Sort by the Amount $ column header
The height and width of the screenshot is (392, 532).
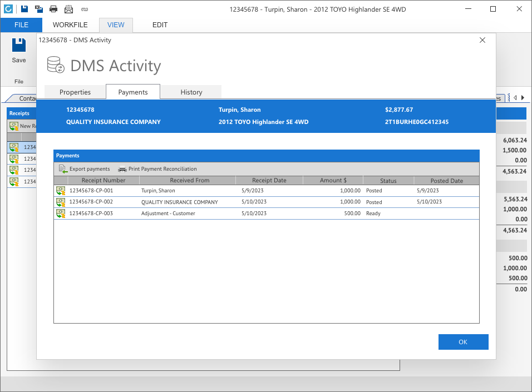coord(333,180)
